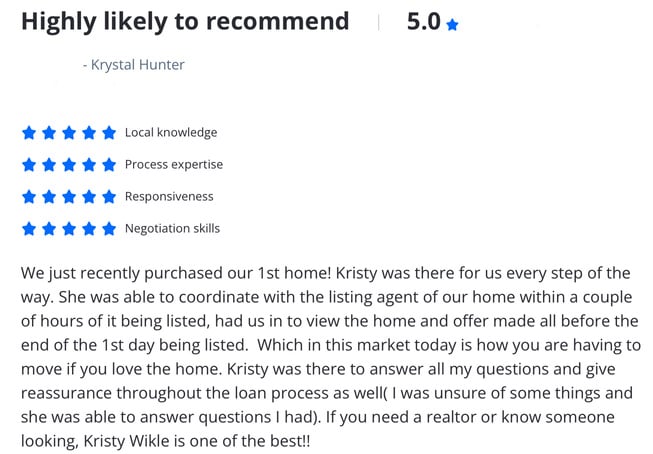Select first star of Negotiation skills

(29, 229)
